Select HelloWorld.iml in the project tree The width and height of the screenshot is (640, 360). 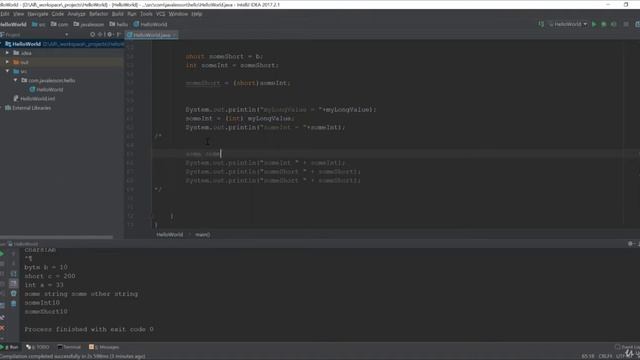click(x=34, y=98)
